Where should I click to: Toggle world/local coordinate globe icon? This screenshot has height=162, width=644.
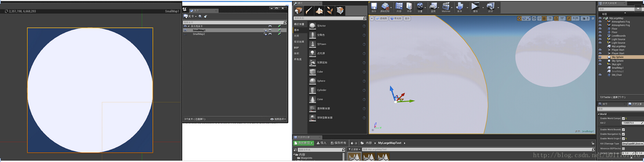[534, 18]
